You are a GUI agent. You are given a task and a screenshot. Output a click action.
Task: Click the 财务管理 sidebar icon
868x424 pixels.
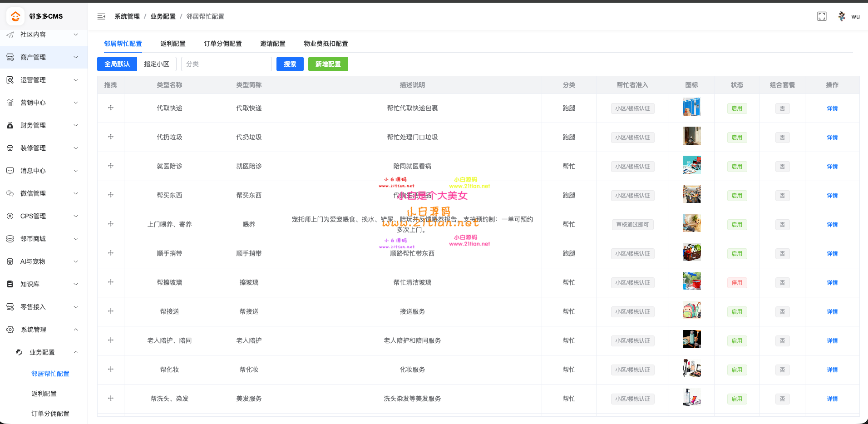coord(10,125)
